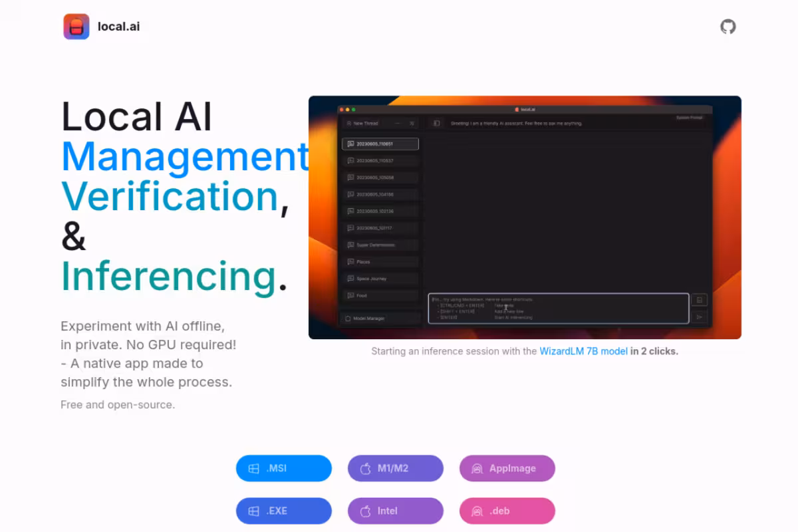The image size is (798, 532).
Task: Download the macOS M1/M2 build
Action: [x=396, y=468]
